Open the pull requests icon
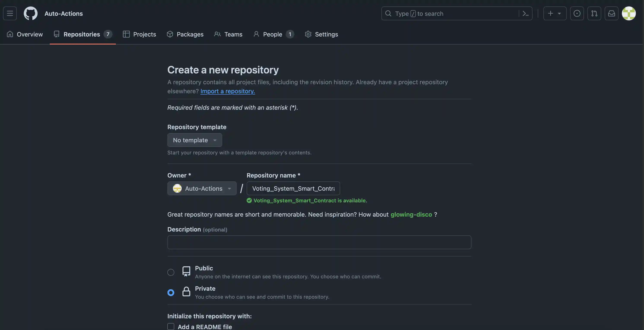The image size is (644, 330). pyautogui.click(x=594, y=13)
